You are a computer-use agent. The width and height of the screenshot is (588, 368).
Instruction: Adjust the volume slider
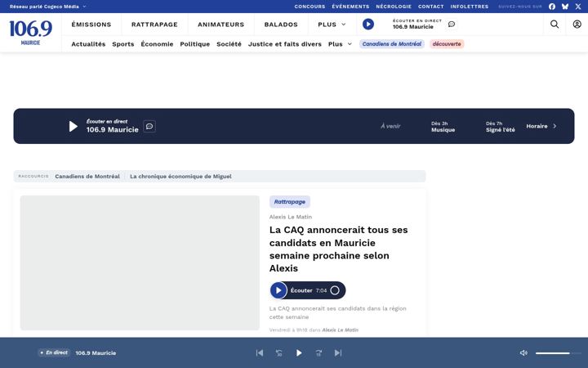[x=558, y=353]
